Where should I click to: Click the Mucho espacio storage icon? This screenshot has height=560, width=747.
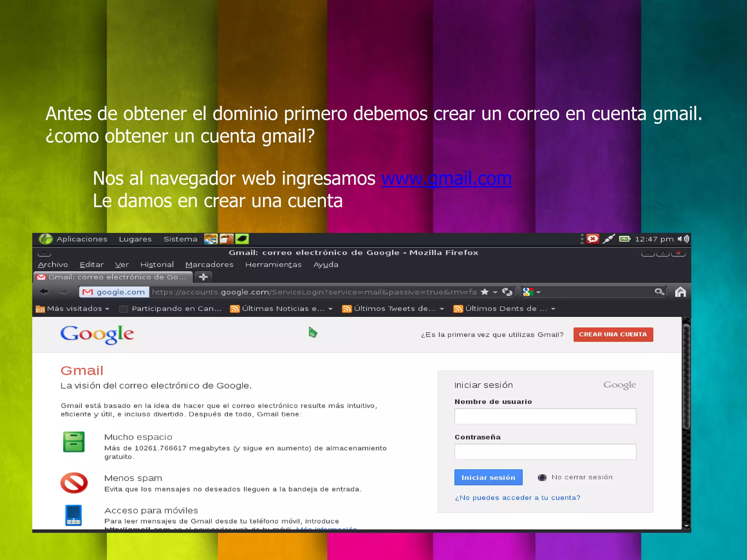[x=74, y=442]
